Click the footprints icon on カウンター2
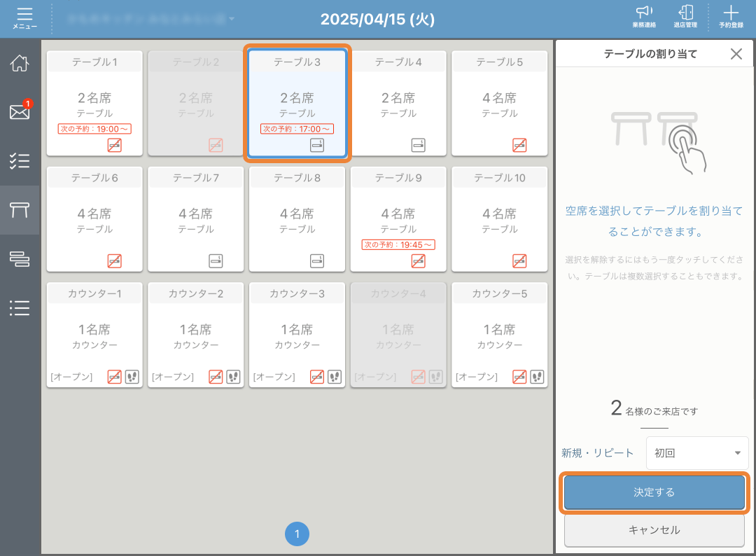This screenshot has width=756, height=556. 233,377
